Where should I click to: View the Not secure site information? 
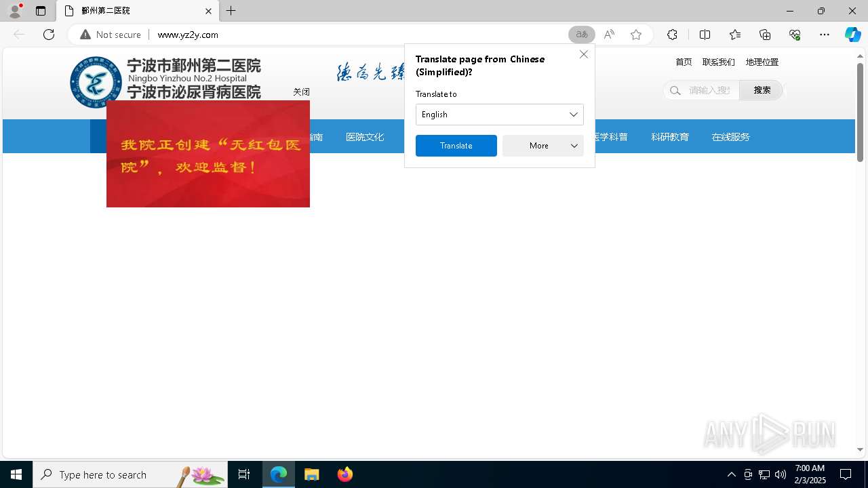[x=111, y=35]
